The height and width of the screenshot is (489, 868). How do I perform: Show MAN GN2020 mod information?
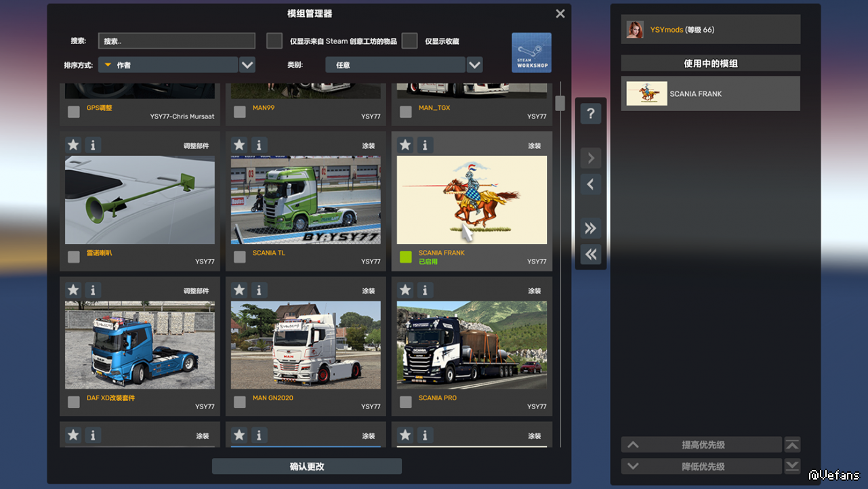pyautogui.click(x=259, y=290)
